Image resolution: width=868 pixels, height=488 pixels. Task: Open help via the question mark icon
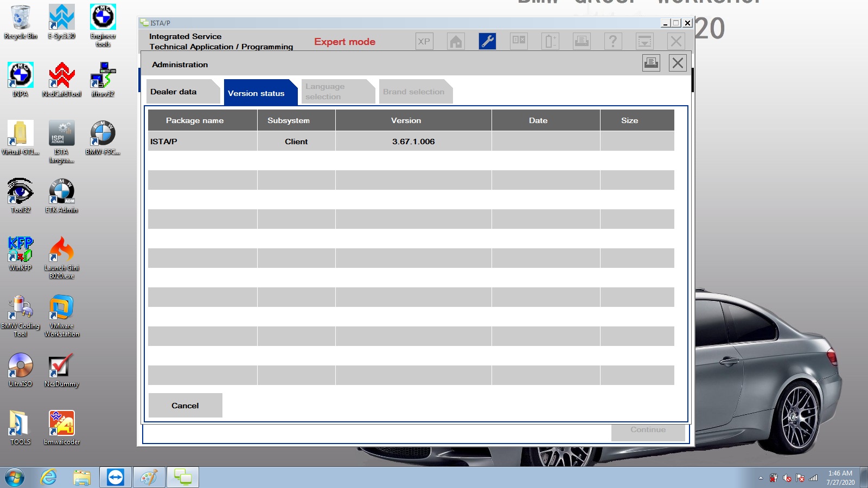613,41
